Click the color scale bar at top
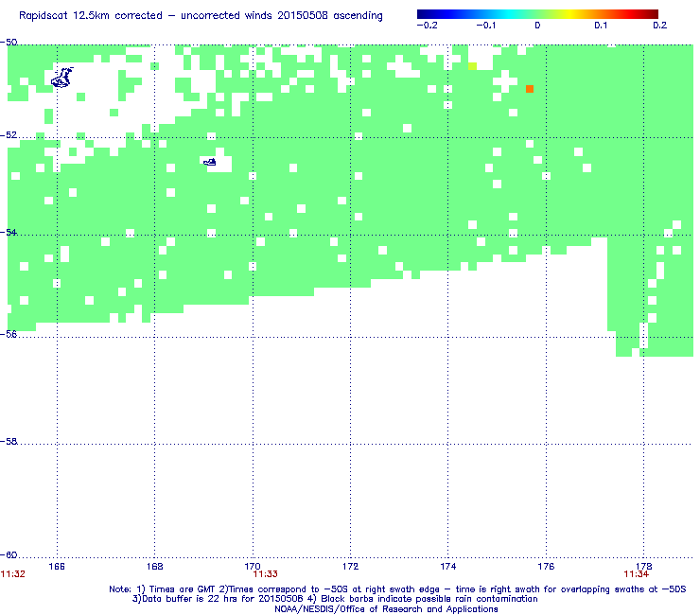Image resolution: width=700 pixels, height=615 pixels. coord(537,14)
